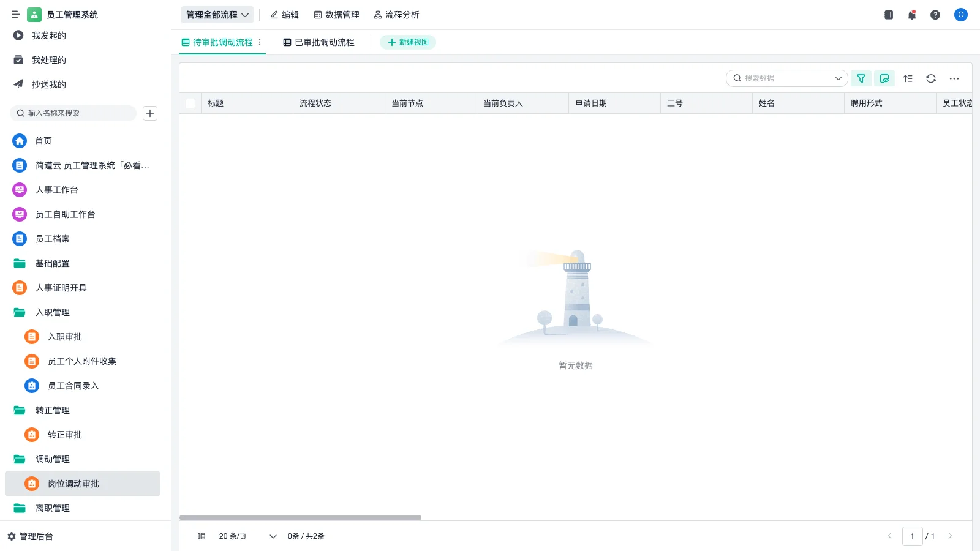Open the 流程分析 menu item
The width and height of the screenshot is (980, 551).
coord(397,15)
